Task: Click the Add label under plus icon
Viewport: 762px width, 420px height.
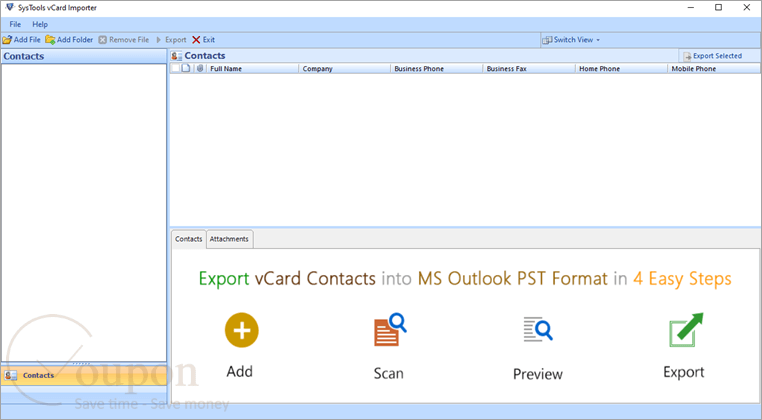Action: [240, 371]
